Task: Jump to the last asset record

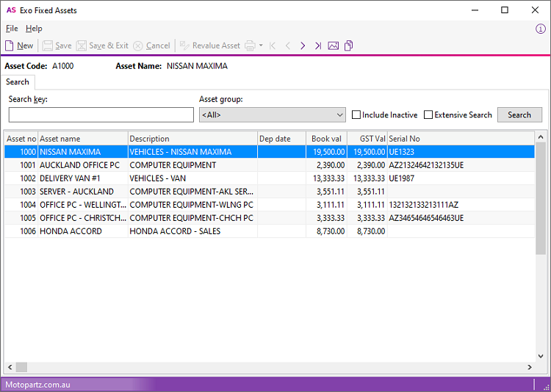Action: (x=318, y=46)
